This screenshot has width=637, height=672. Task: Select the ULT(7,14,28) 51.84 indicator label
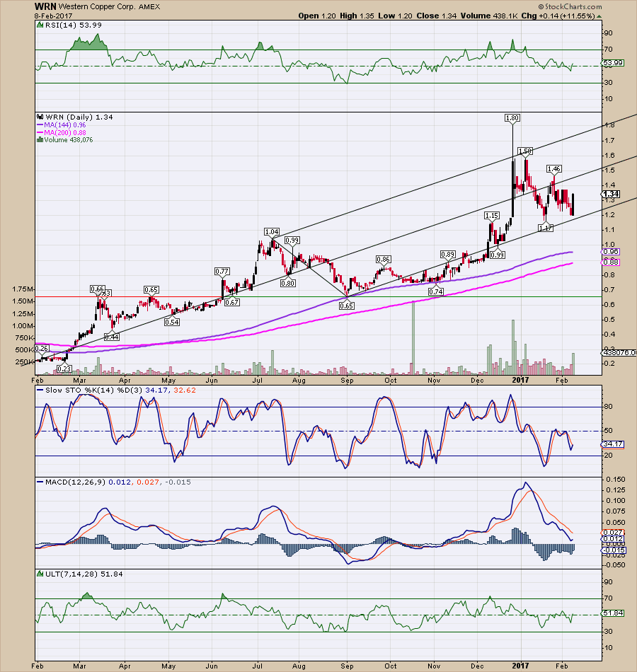tap(80, 574)
